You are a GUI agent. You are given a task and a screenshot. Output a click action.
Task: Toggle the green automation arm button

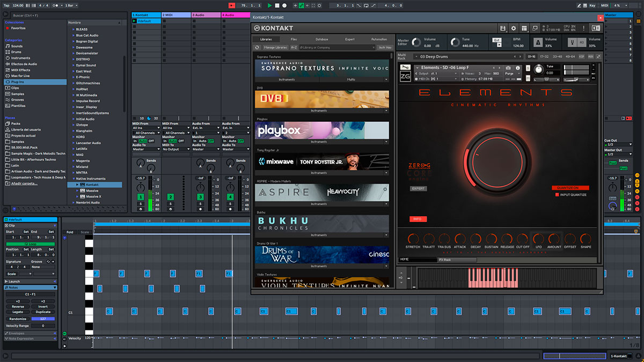[x=302, y=5]
